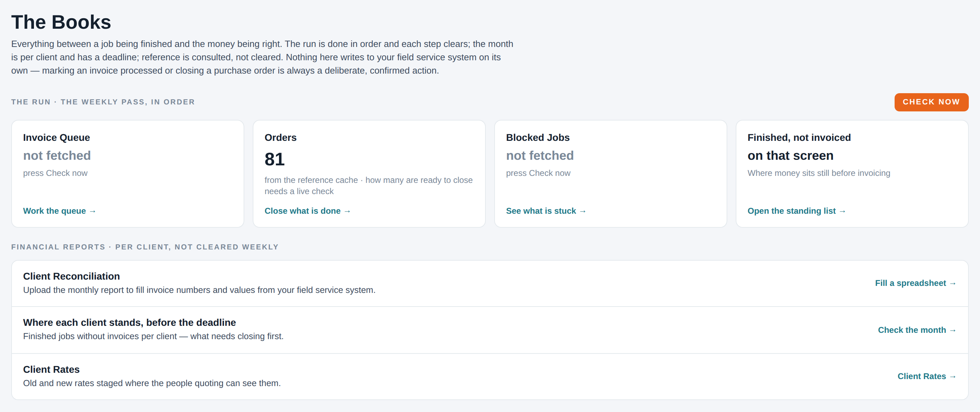Viewport: 980px width, 412px height.
Task: Click the Finished, not invoiced heading
Action: tap(799, 137)
